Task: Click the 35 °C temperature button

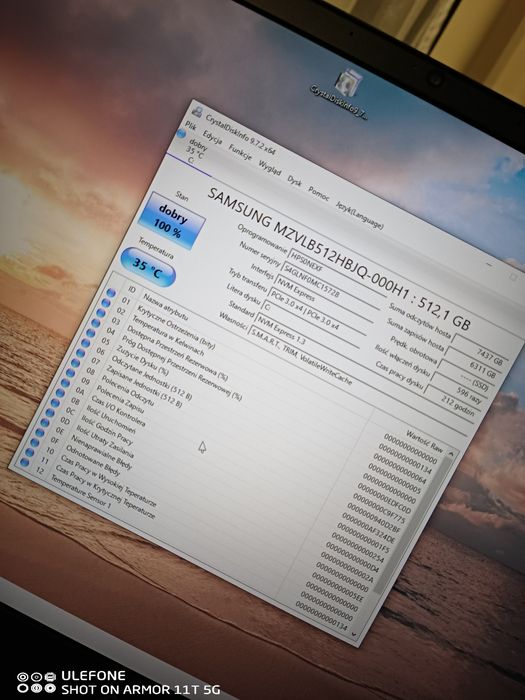Action: [x=148, y=268]
